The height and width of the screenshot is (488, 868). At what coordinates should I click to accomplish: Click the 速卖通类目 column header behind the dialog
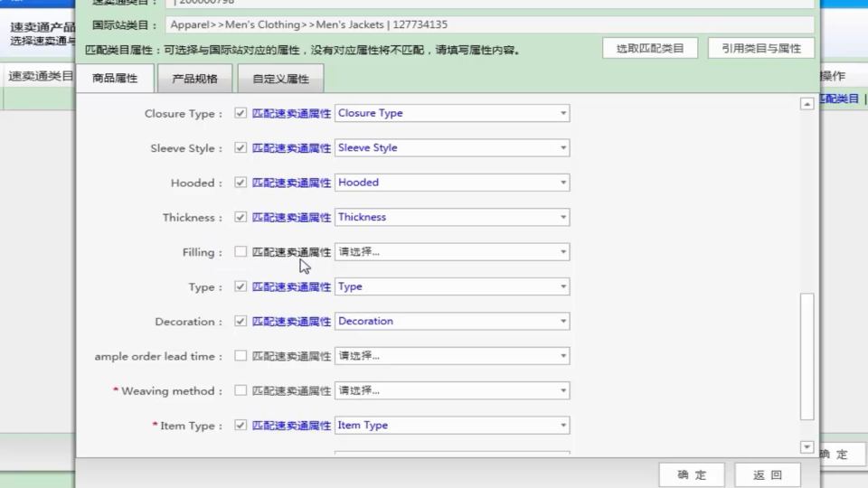point(41,76)
